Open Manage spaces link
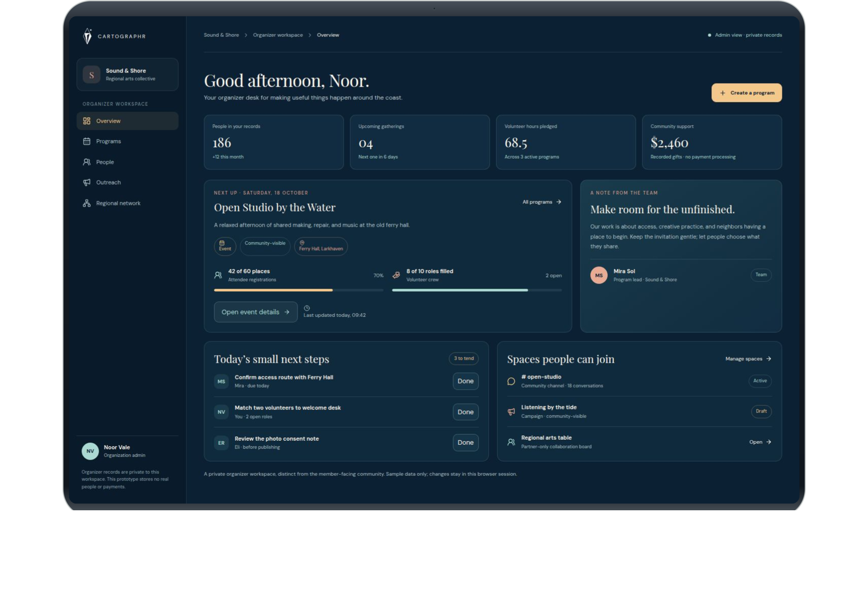868x593 pixels. [749, 359]
